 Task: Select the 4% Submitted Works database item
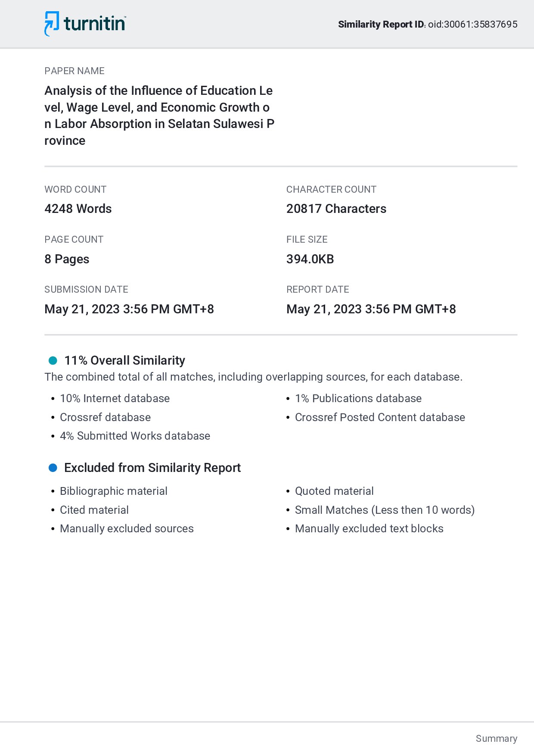click(x=135, y=436)
